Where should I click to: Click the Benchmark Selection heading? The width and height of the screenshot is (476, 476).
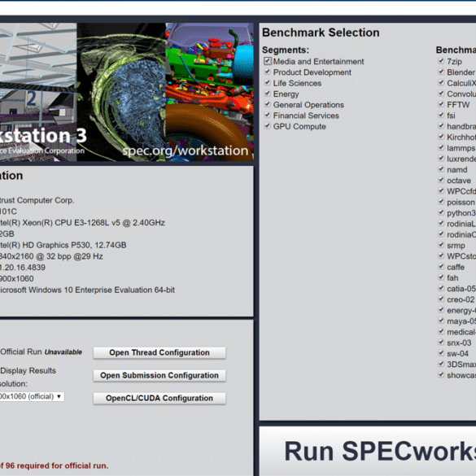point(321,33)
